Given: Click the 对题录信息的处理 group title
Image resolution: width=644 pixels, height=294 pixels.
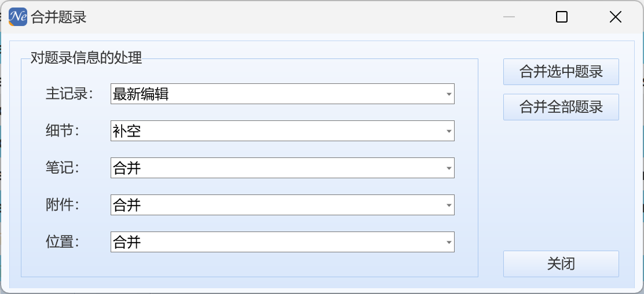Looking at the screenshot, I should [x=86, y=57].
